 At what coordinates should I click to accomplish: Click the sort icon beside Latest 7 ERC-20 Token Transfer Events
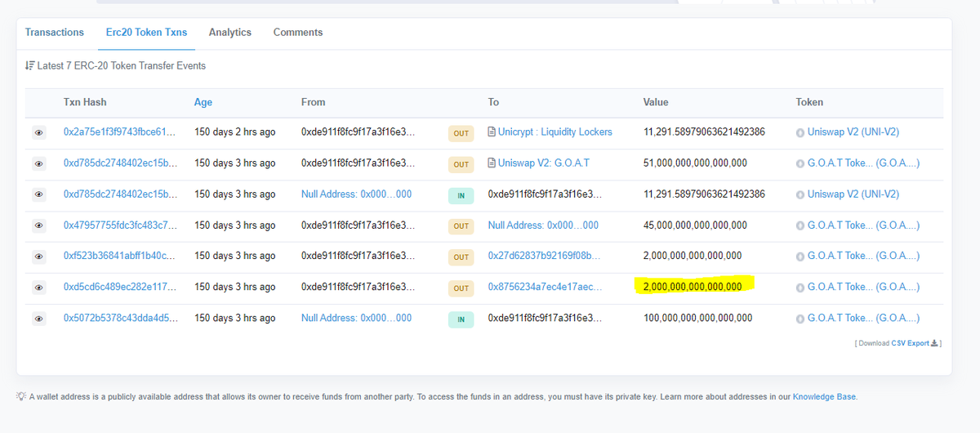point(29,65)
